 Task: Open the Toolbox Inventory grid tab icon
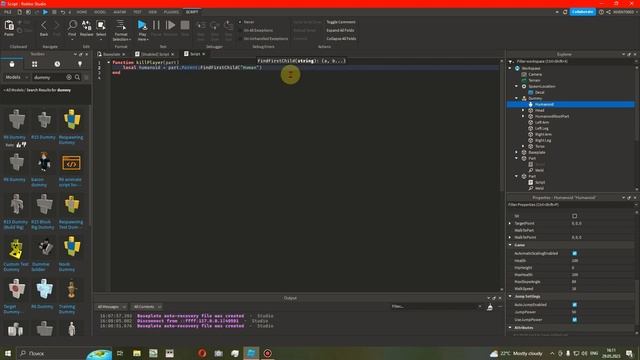click(x=35, y=64)
